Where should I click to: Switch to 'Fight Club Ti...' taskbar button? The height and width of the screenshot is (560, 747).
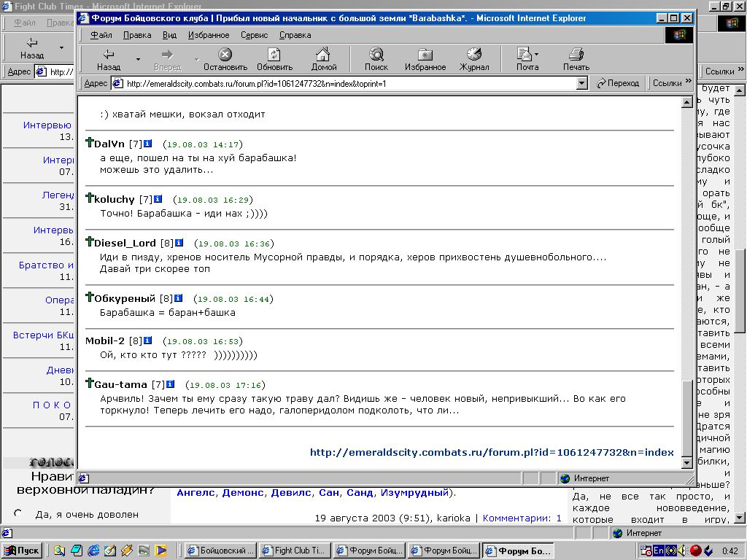click(295, 551)
